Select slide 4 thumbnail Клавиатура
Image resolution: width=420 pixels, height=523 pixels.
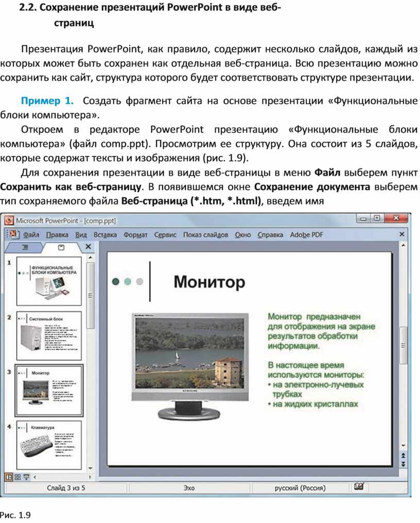click(x=49, y=445)
